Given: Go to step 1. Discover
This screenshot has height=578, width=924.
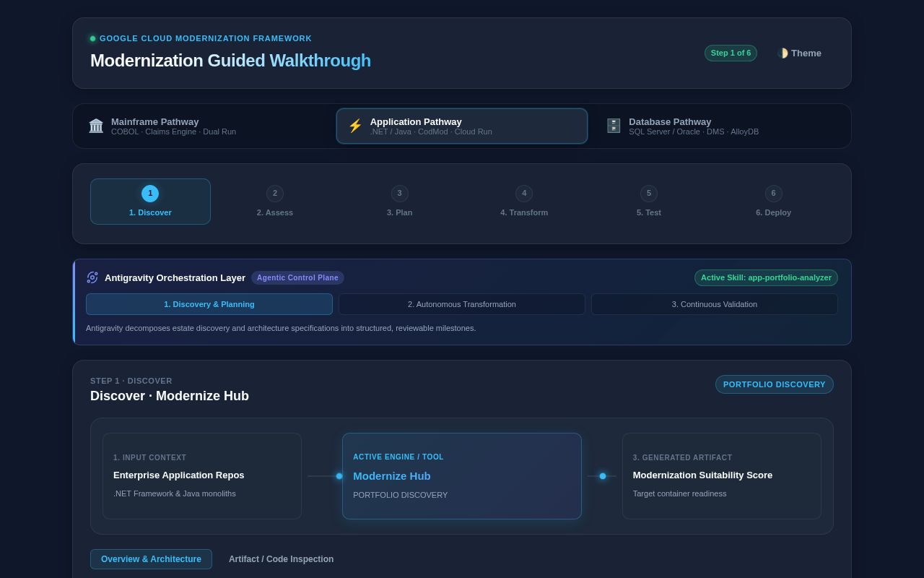Looking at the screenshot, I should pyautogui.click(x=150, y=202).
